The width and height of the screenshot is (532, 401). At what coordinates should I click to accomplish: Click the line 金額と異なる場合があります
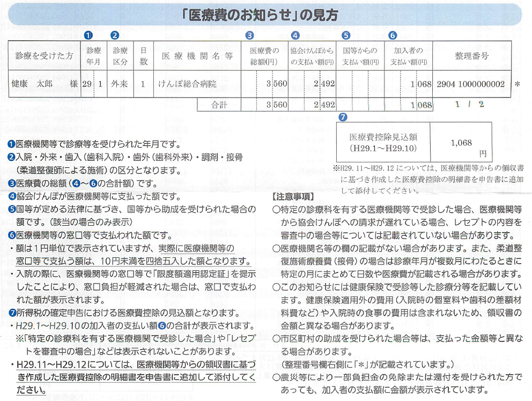click(337, 326)
